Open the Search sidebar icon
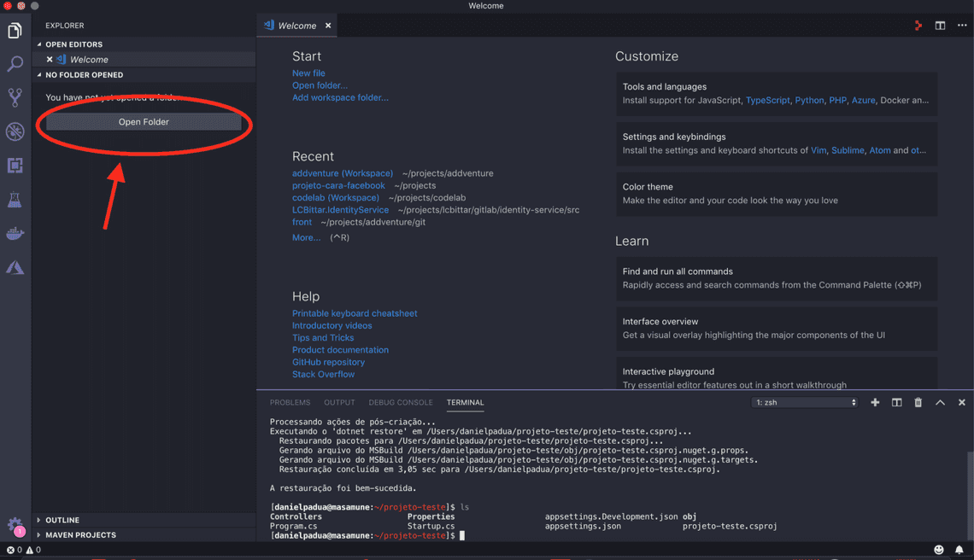Screen dimensions: 974x560 [x=14, y=64]
